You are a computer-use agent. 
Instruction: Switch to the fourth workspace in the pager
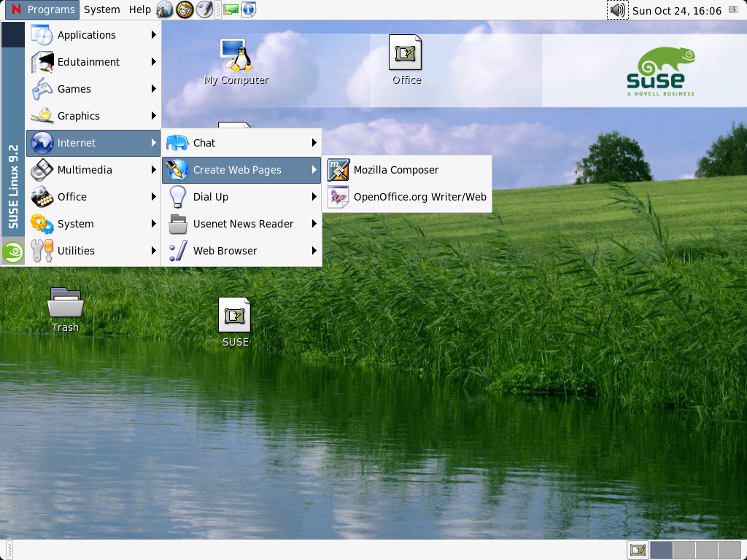point(729,550)
